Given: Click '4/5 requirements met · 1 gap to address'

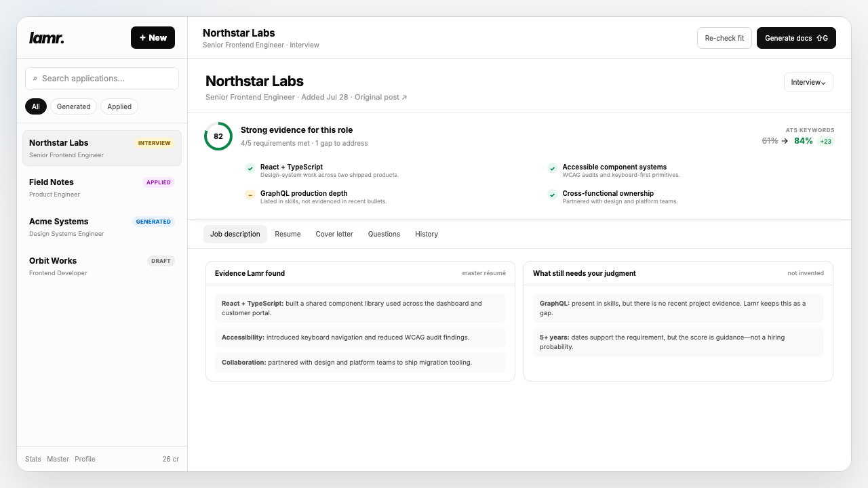Looking at the screenshot, I should click(304, 144).
